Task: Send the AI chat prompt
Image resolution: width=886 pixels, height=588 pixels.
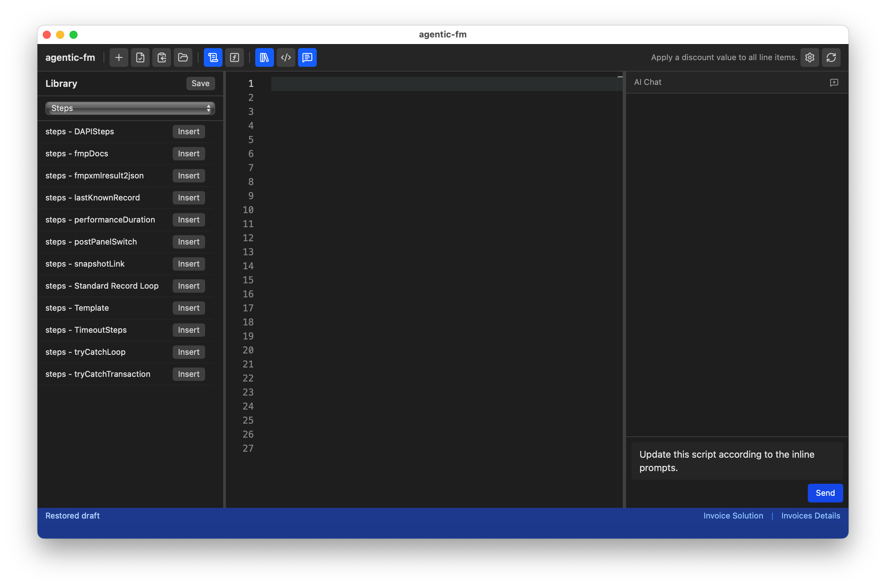Action: (825, 493)
